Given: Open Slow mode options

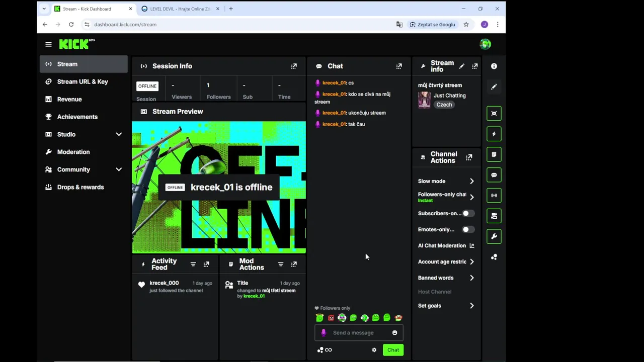Looking at the screenshot, I should (x=446, y=181).
